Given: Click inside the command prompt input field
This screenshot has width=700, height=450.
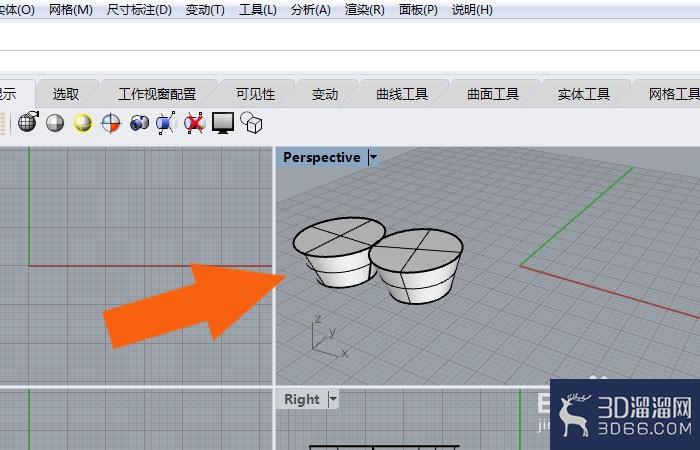Looking at the screenshot, I should pyautogui.click(x=350, y=37).
